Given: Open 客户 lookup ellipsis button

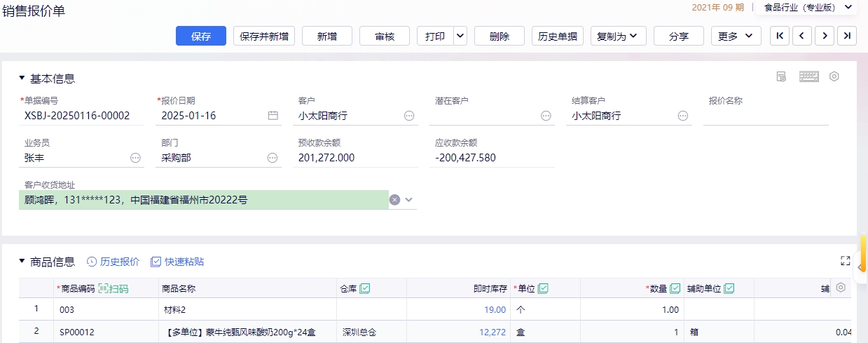Looking at the screenshot, I should (409, 116).
